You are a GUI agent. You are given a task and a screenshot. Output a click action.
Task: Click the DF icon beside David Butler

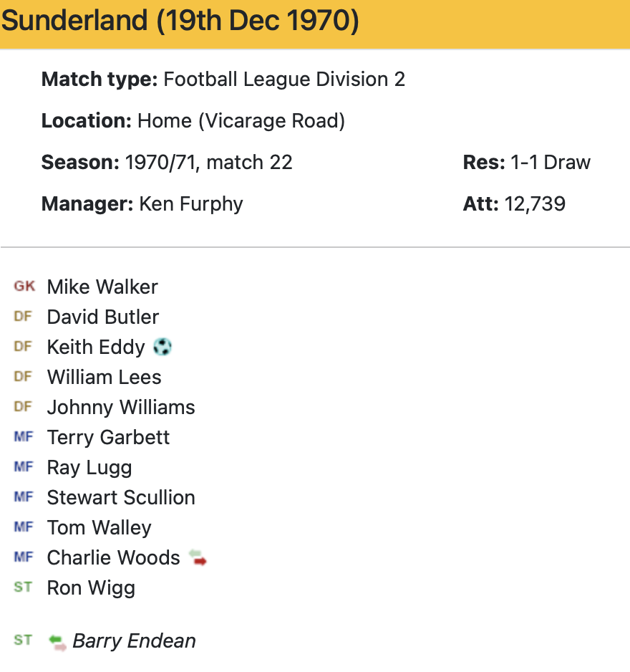(x=23, y=317)
